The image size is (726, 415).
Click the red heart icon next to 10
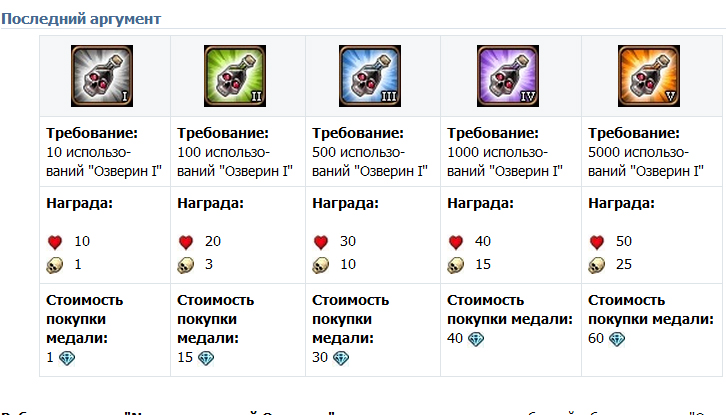[x=55, y=242]
